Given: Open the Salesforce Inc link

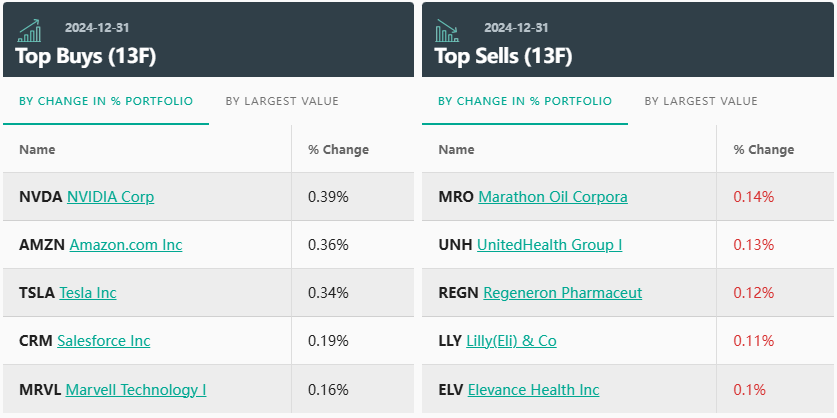Looking at the screenshot, I should click(x=104, y=341).
